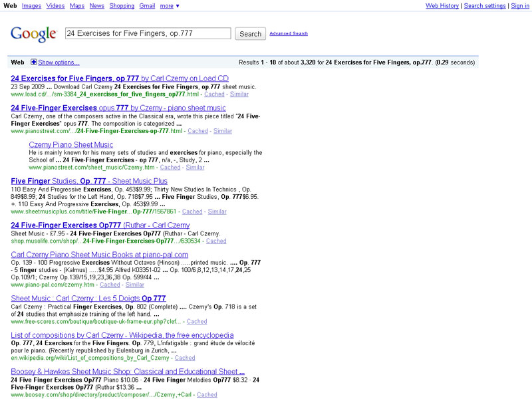The image size is (532, 399).
Task: Click URL text 'www.piano-pal.com/czerny.htm'
Action: pyautogui.click(x=53, y=285)
